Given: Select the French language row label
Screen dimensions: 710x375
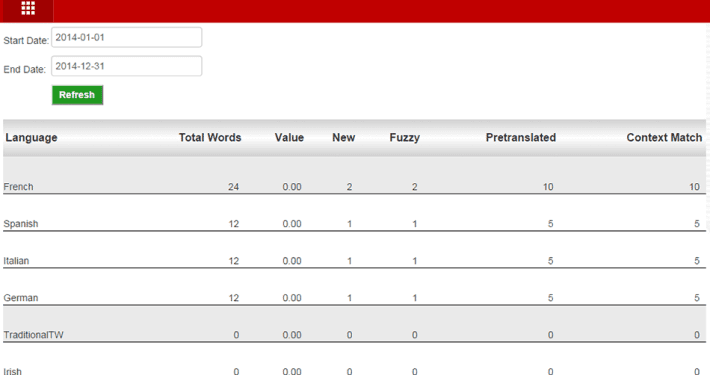Looking at the screenshot, I should coord(18,187).
